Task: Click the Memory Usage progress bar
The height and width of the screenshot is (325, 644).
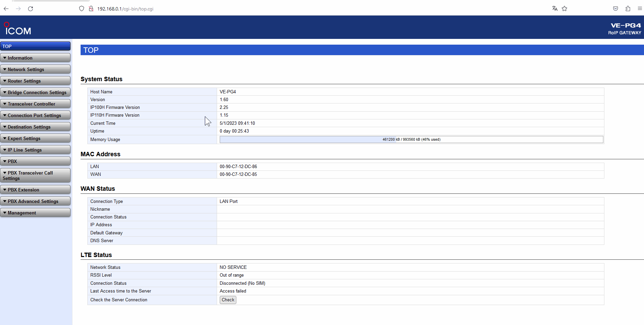Action: (411, 139)
